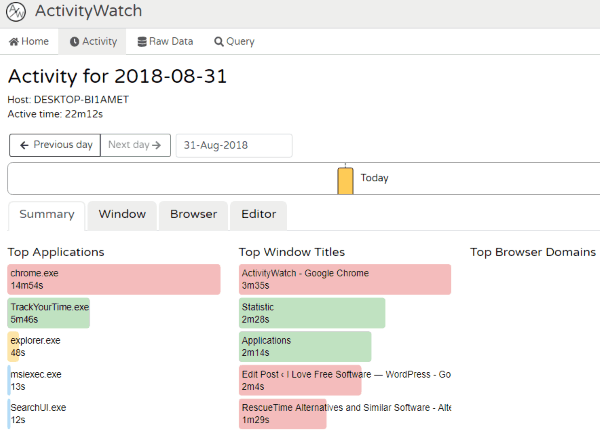Switch to the Editor tab
This screenshot has width=600, height=432.
coord(258,215)
